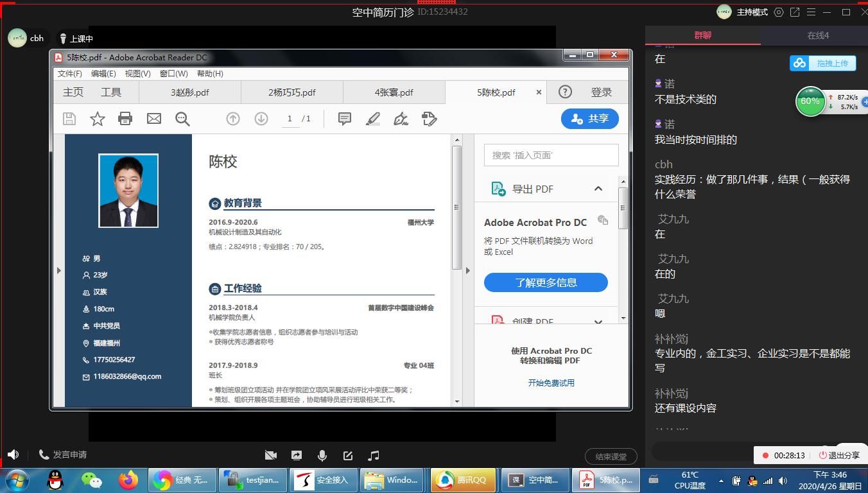Click the PDF document vertical scrollbar
This screenshot has height=493, width=868.
pyautogui.click(x=457, y=205)
